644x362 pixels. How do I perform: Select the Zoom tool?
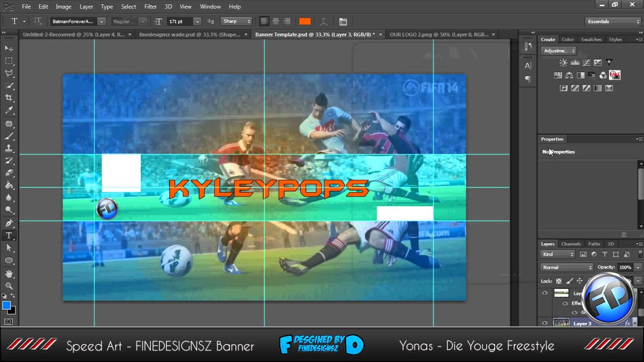(9, 286)
